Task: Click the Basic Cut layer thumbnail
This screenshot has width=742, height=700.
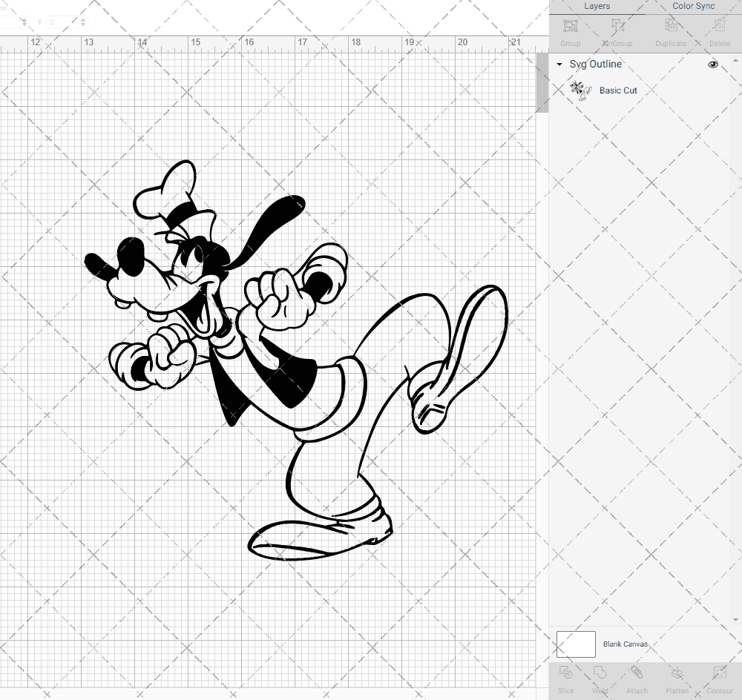Action: click(580, 90)
